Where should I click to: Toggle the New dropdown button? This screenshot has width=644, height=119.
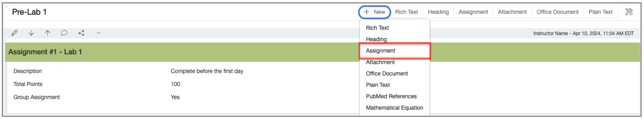(x=374, y=12)
